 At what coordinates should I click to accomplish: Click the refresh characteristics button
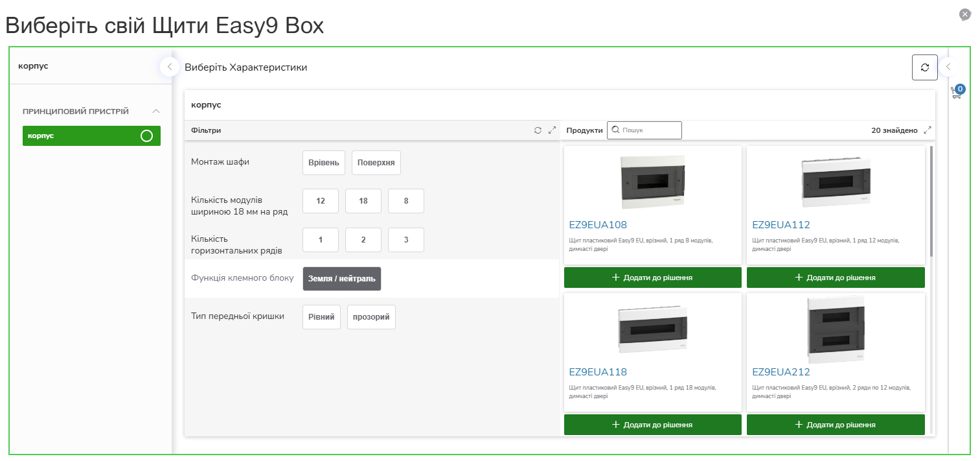pyautogui.click(x=924, y=67)
